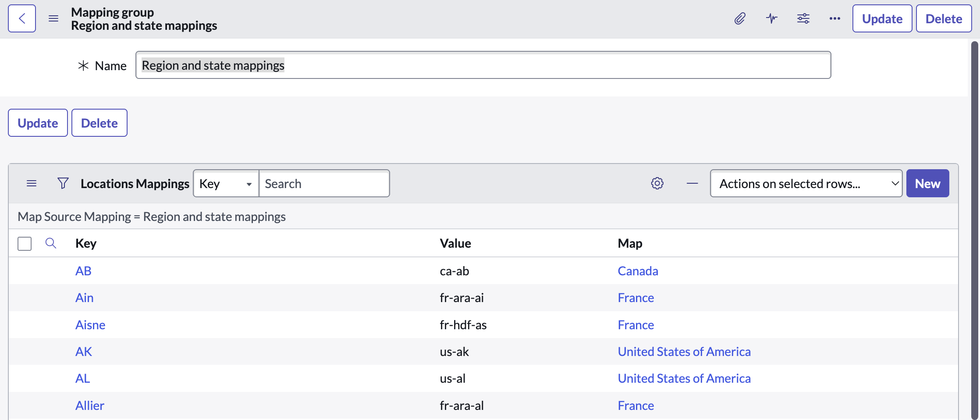Click the back arrow button
The width and height of the screenshot is (980, 420).
(x=22, y=18)
